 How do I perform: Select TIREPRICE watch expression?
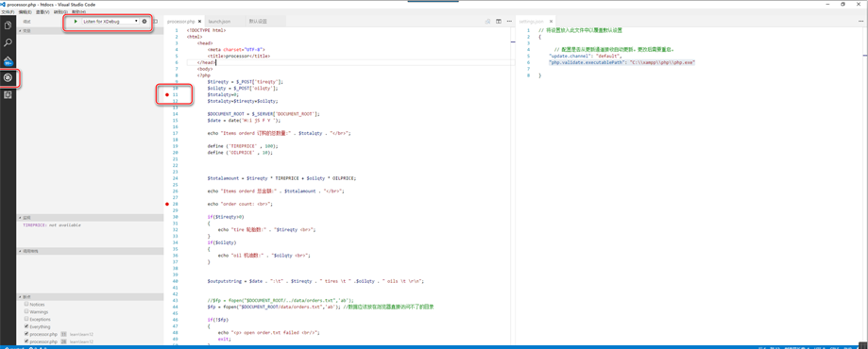point(52,225)
